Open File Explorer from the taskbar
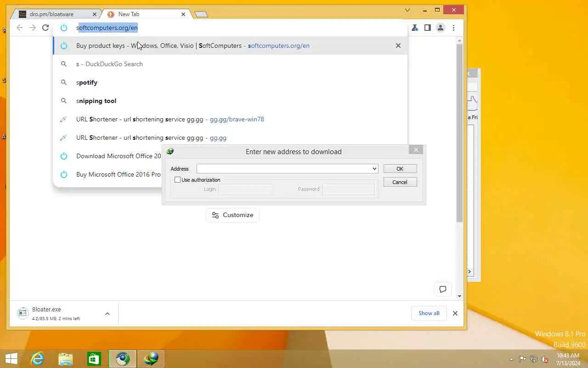588x368 pixels. pos(66,359)
